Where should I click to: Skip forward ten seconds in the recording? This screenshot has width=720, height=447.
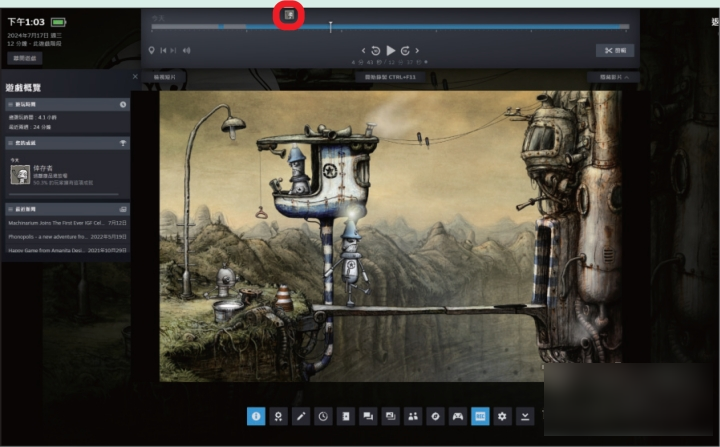pyautogui.click(x=405, y=51)
